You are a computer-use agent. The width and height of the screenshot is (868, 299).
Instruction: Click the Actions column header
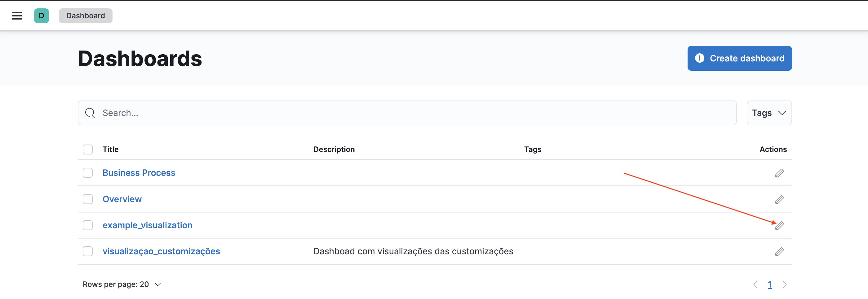(773, 149)
